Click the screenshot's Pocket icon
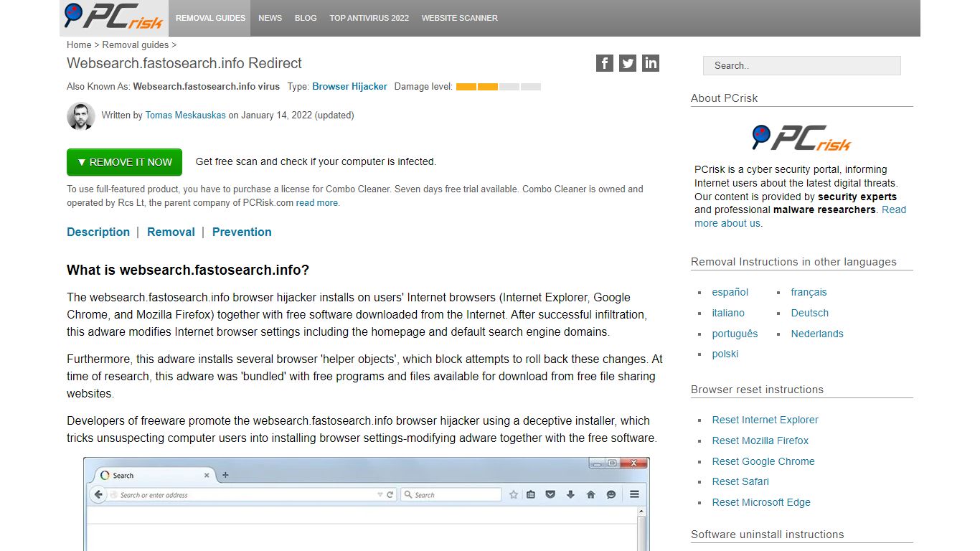Screen dimensions: 980x551 [551, 494]
